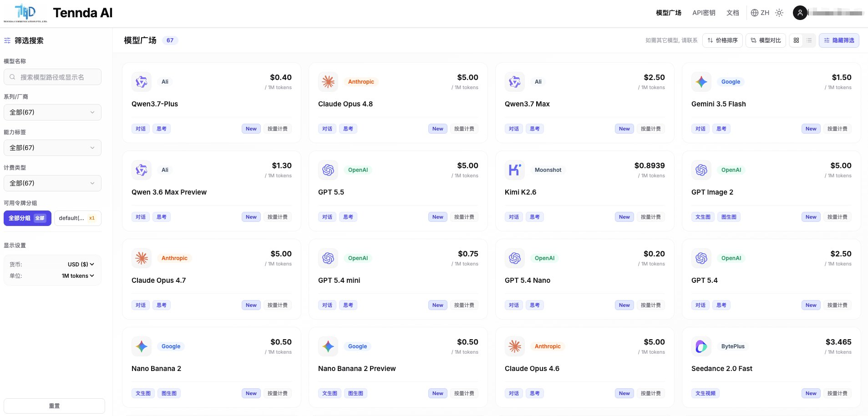Screen dimensions: 868x416
Task: Expand the 系列/厂商 dropdown
Action: coord(52,112)
